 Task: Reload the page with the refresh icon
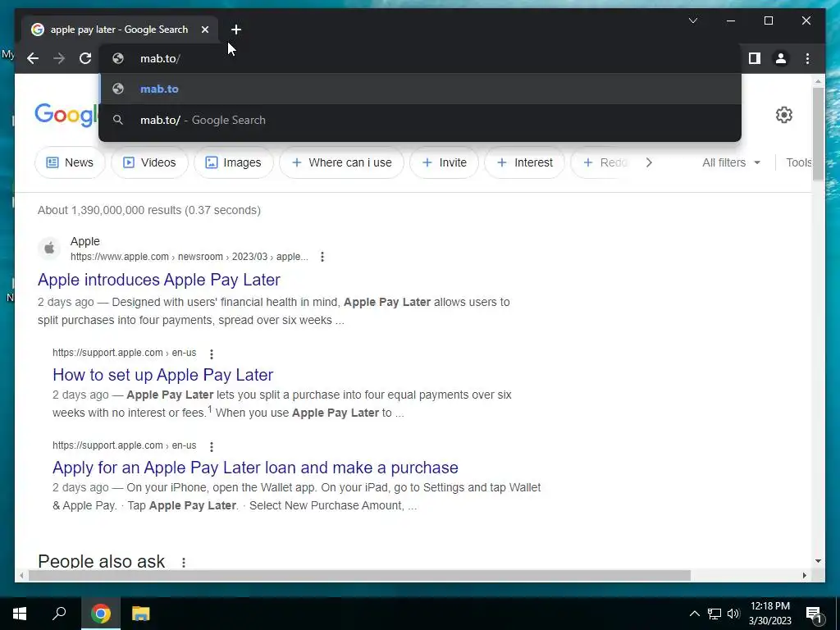(x=85, y=58)
